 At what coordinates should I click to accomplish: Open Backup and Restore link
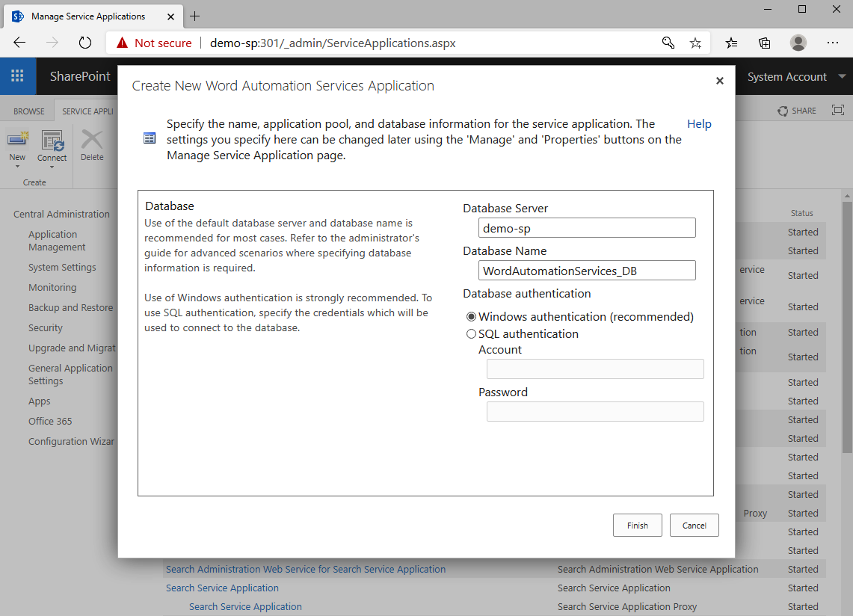pyautogui.click(x=71, y=307)
